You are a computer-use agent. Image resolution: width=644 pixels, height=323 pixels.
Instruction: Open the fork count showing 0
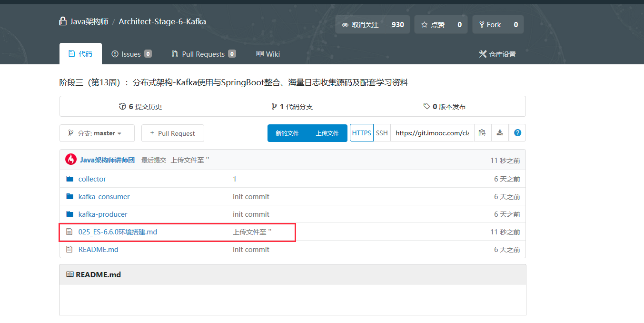point(515,24)
